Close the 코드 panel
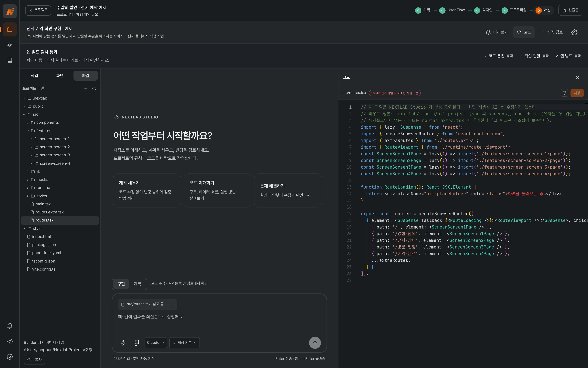This screenshot has width=588, height=368. (577, 77)
